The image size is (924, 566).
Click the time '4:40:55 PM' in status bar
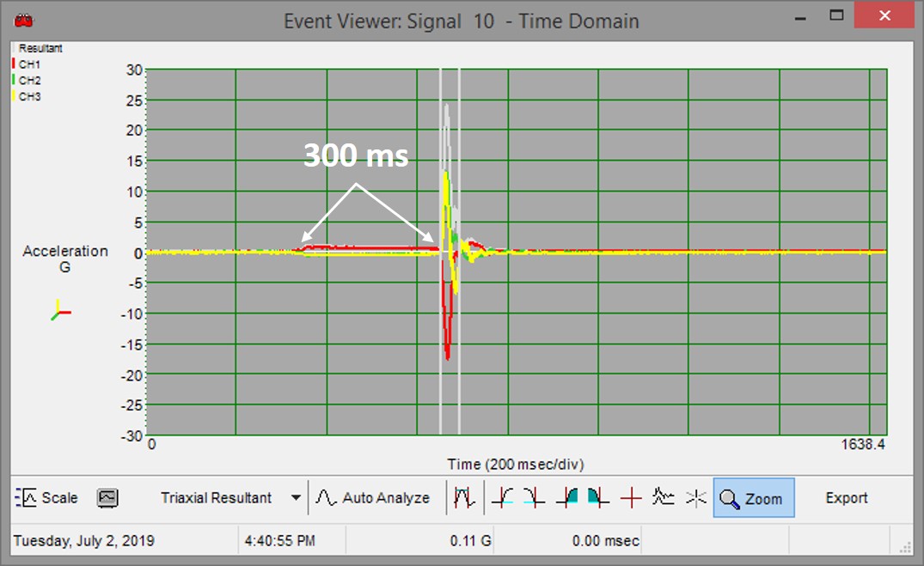pos(280,541)
